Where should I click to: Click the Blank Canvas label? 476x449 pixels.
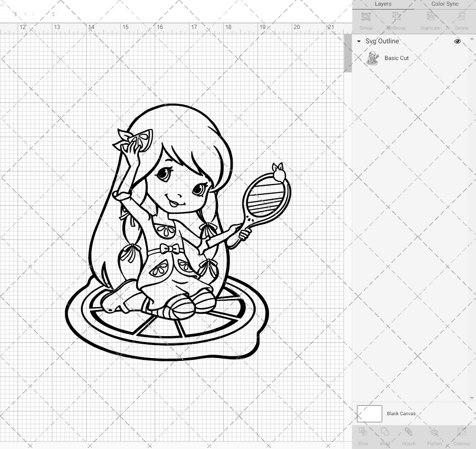[401, 413]
